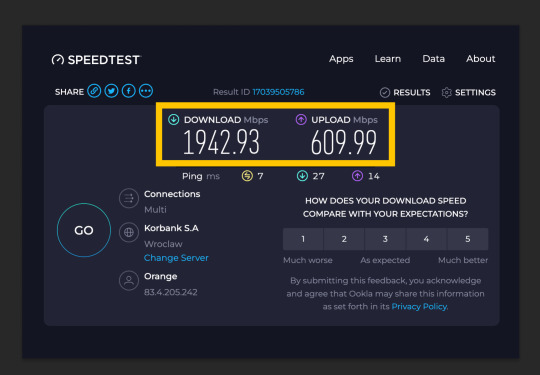The height and width of the screenshot is (375, 540).
Task: Open SETTINGS page
Action: pos(475,93)
